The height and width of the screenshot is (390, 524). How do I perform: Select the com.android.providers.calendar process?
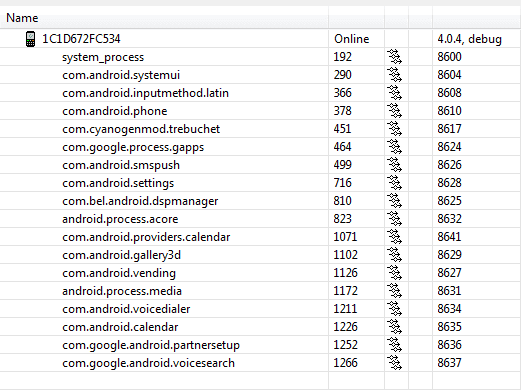(146, 237)
